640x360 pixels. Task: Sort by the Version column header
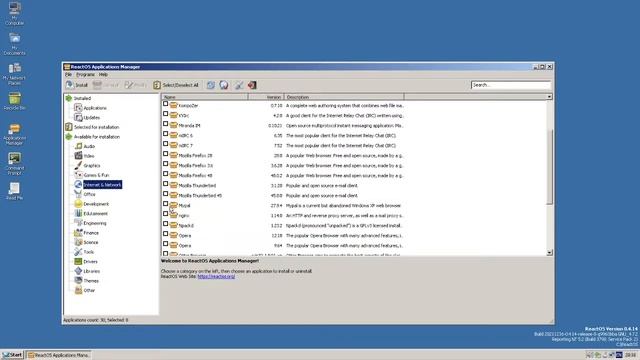(266, 97)
